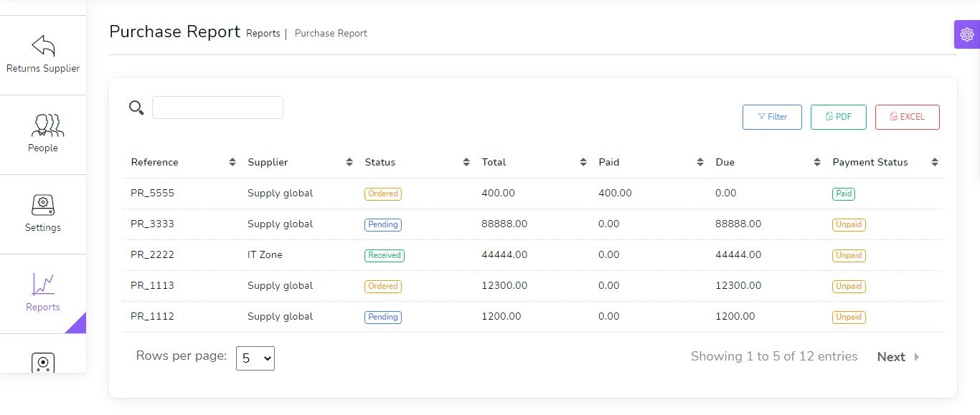Open the Rows per page dropdown
This screenshot has height=415, width=980.
[x=255, y=358]
